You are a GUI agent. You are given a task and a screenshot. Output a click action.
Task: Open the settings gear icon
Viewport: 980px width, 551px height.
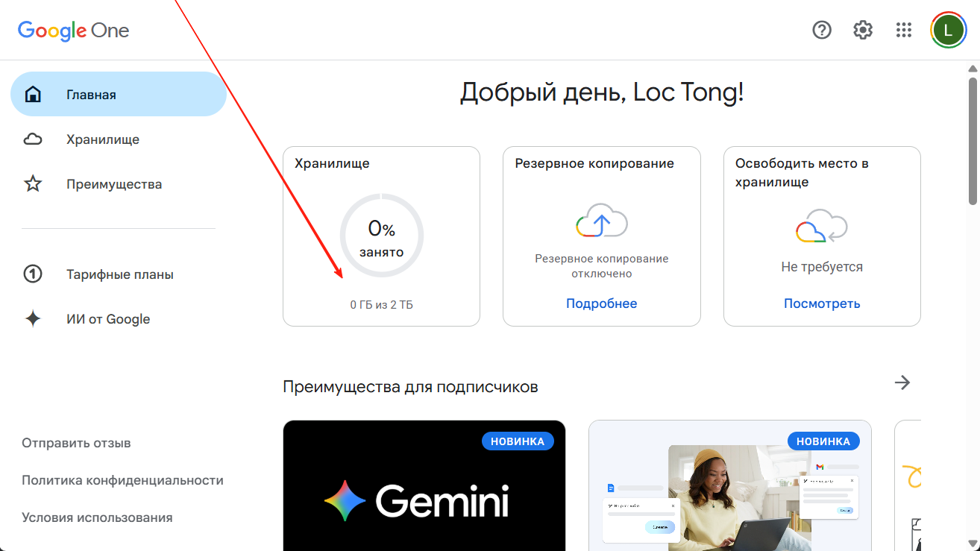click(863, 30)
